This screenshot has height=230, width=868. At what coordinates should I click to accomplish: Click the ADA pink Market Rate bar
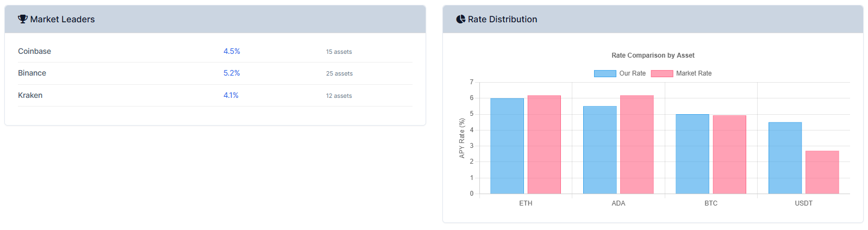tap(637, 145)
